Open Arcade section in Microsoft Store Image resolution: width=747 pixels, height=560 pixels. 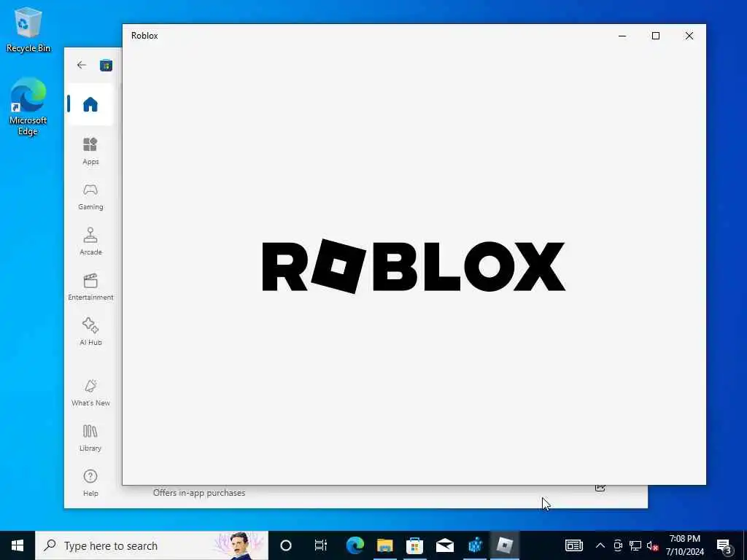point(90,241)
